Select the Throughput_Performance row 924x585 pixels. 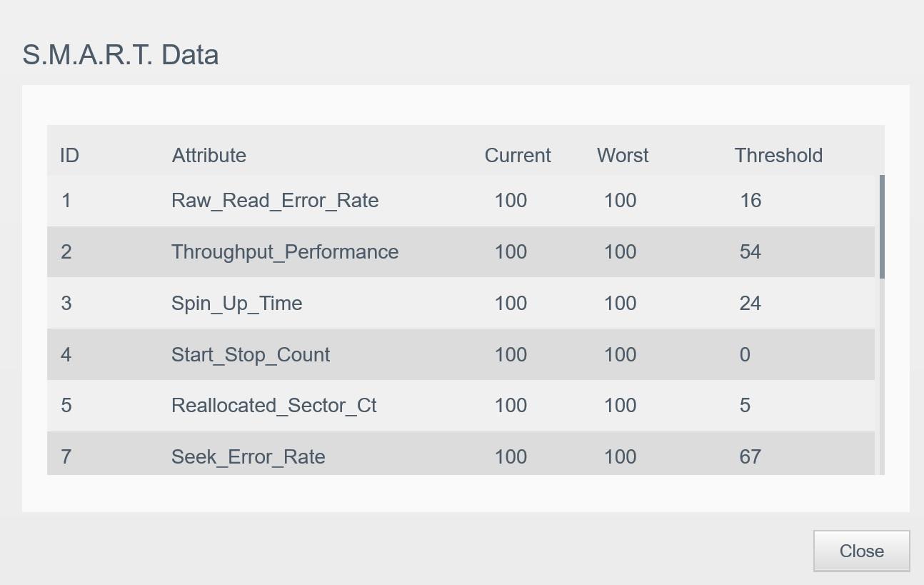tap(461, 252)
